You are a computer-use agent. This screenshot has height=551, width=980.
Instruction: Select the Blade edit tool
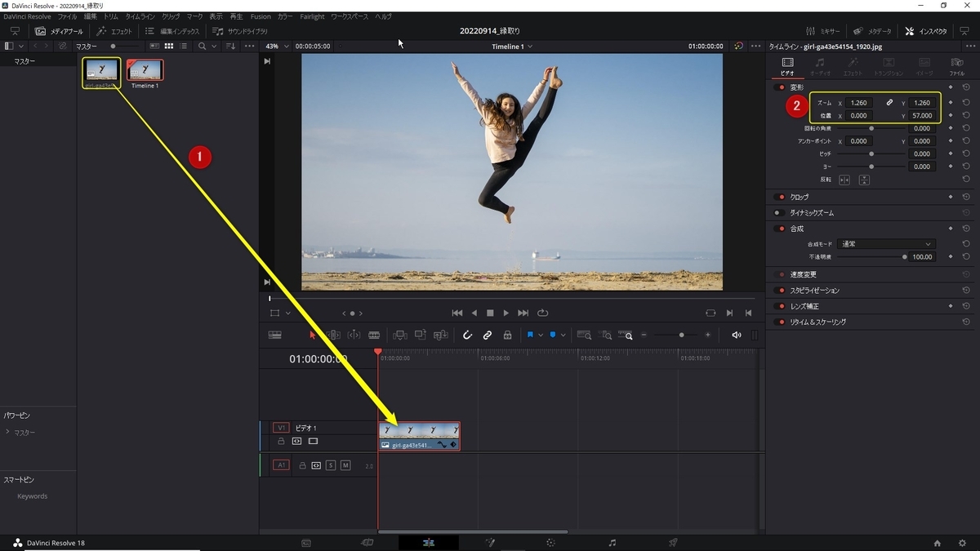click(x=374, y=335)
